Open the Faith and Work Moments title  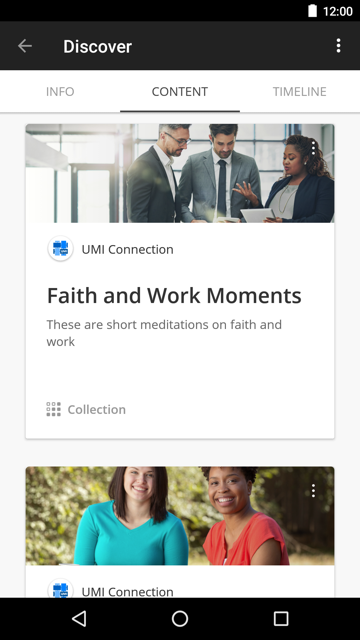[x=174, y=296]
